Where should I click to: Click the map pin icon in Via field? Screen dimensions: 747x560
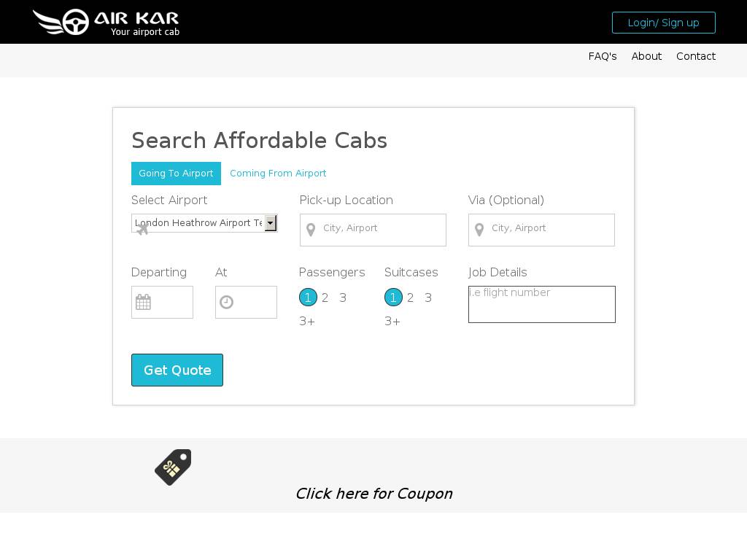(479, 230)
